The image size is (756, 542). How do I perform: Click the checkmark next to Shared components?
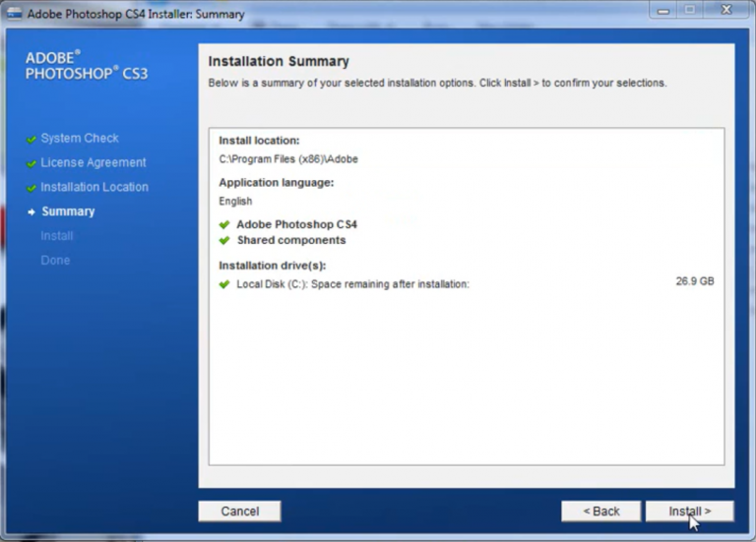[224, 240]
